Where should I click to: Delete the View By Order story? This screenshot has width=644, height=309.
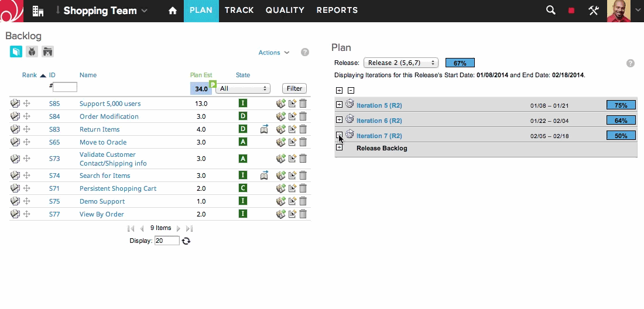pyautogui.click(x=303, y=214)
